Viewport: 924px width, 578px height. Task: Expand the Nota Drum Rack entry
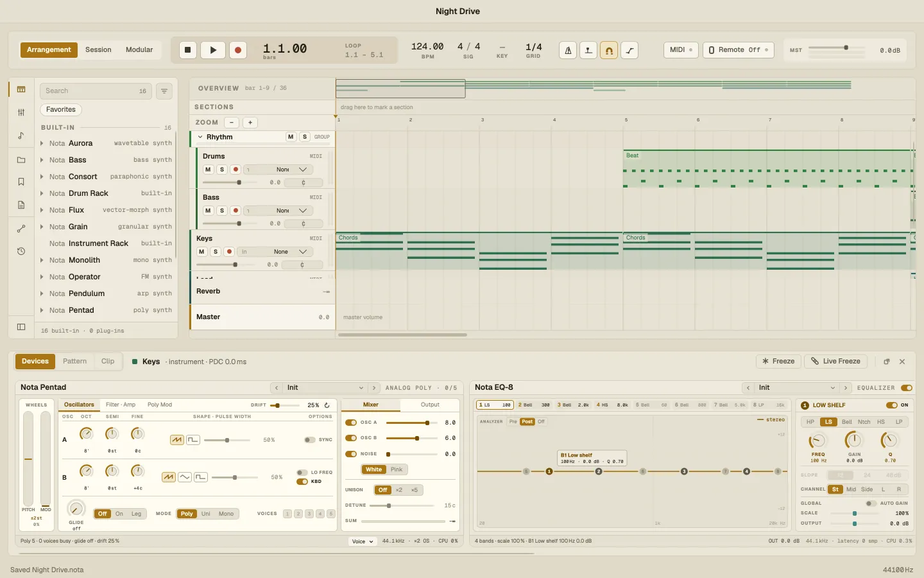tap(42, 193)
